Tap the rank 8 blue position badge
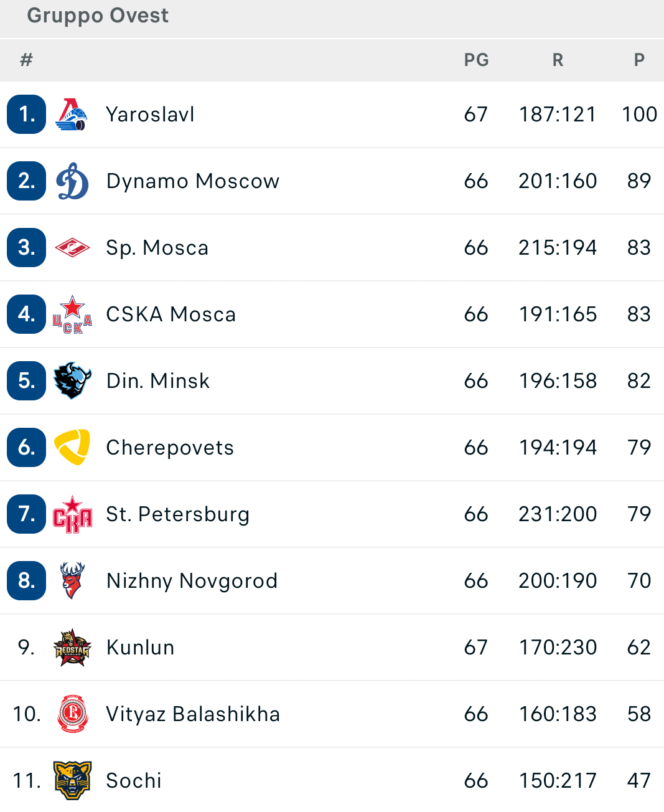The image size is (664, 812). coord(26,580)
